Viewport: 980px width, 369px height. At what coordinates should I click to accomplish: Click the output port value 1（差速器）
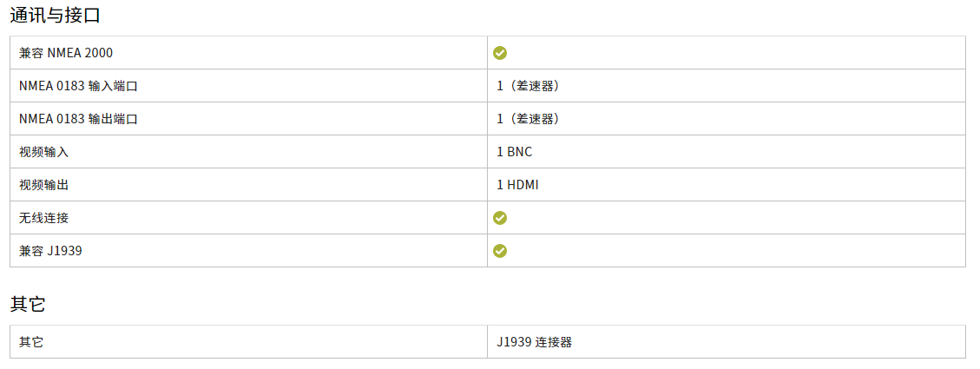pyautogui.click(x=528, y=119)
